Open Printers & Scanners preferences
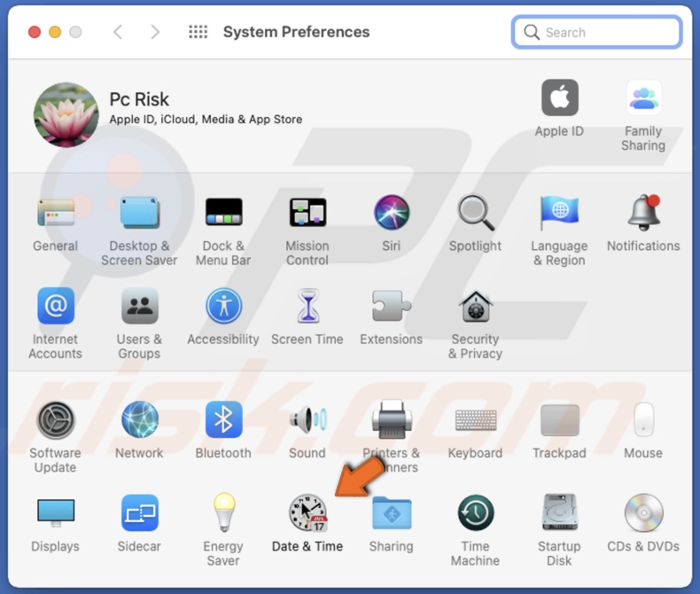This screenshot has height=594, width=700. point(392,419)
